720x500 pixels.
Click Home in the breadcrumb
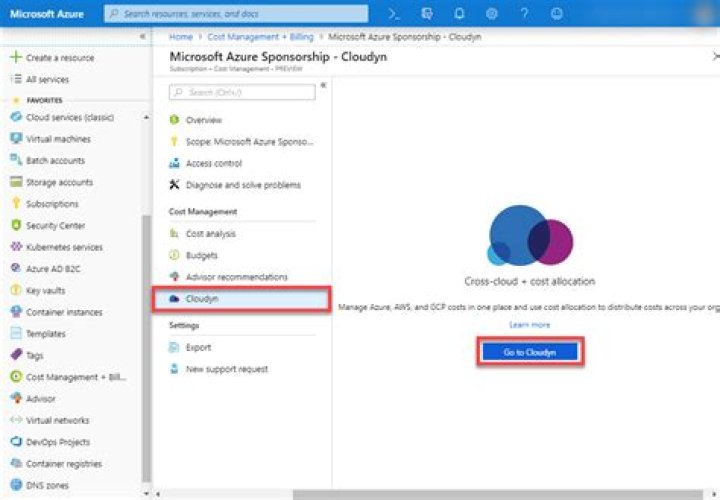pos(181,36)
